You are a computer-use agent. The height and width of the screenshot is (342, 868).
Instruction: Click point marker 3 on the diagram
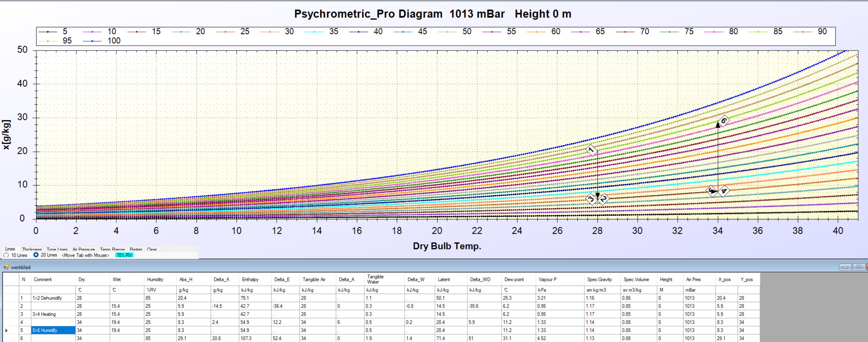click(x=591, y=199)
